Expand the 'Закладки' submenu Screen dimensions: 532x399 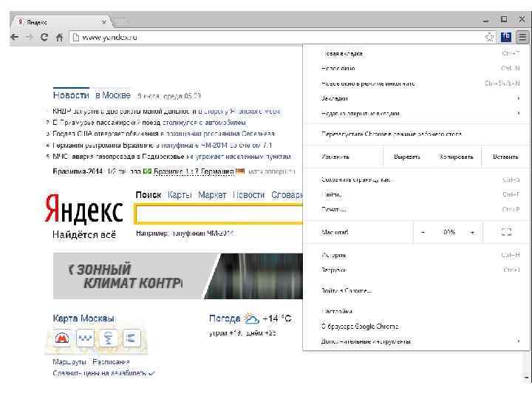[417, 98]
